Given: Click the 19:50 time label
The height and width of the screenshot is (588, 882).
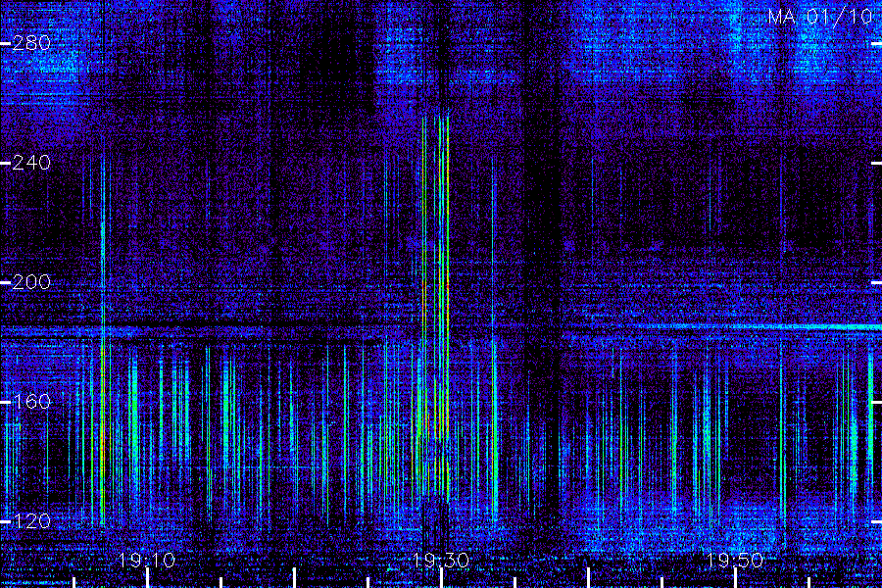Looking at the screenshot, I should pos(735,561).
